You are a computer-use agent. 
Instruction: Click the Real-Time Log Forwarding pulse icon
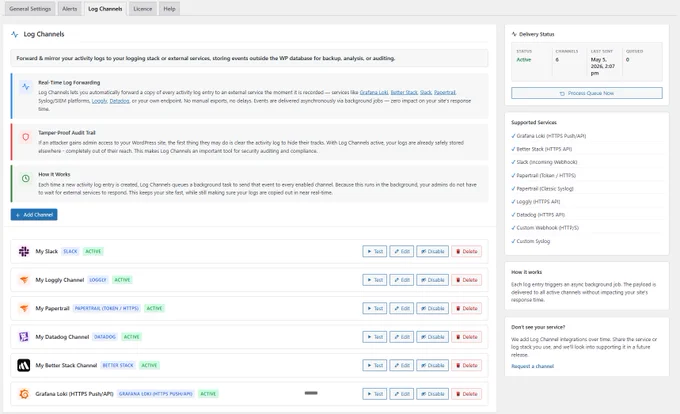26,87
